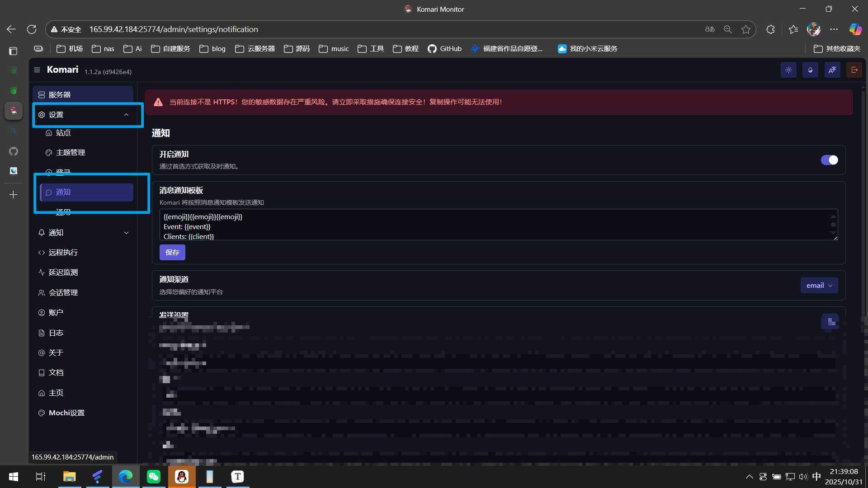Viewport: 868px width, 488px height.
Task: Click the Copilot icon in browser toolbar
Action: point(855,29)
